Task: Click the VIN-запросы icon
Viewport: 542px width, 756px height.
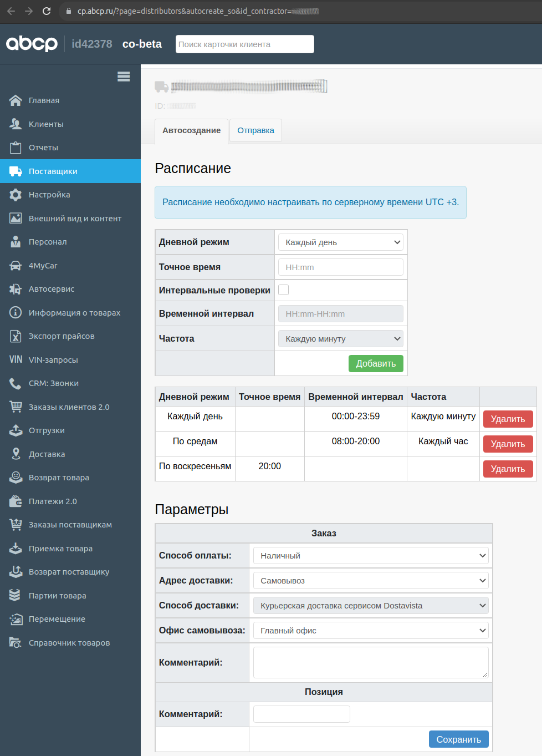Action: click(x=16, y=360)
